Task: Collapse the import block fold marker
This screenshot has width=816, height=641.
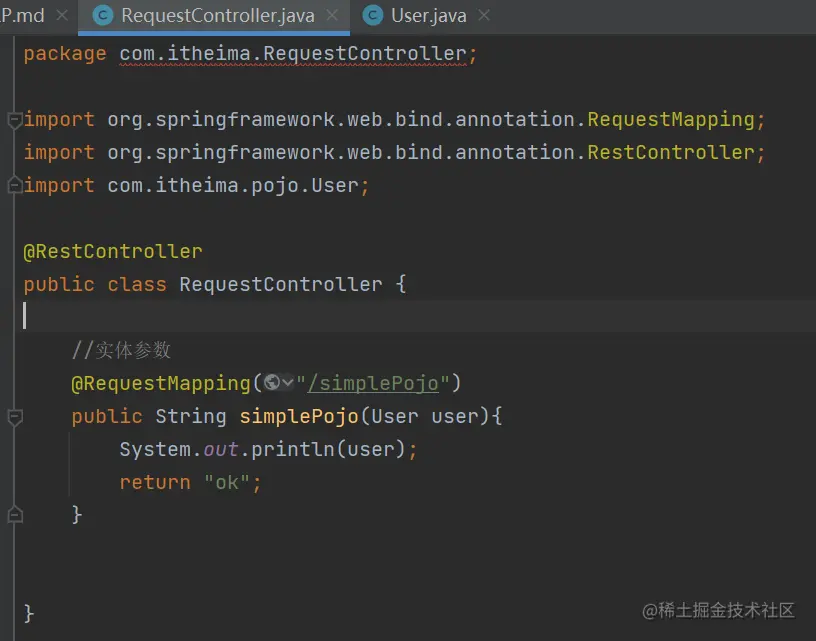Action: click(15, 120)
